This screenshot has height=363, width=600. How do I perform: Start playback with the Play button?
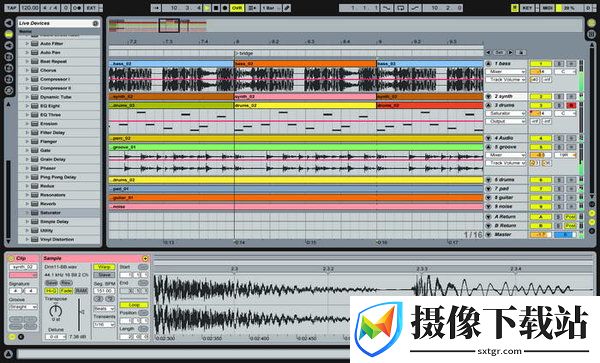tap(207, 8)
